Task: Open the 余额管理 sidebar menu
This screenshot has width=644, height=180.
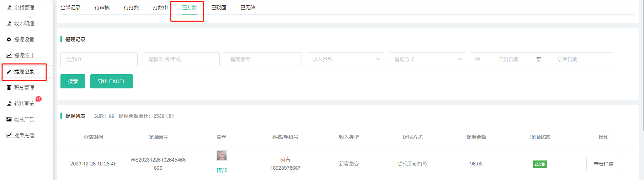Action: [x=24, y=7]
